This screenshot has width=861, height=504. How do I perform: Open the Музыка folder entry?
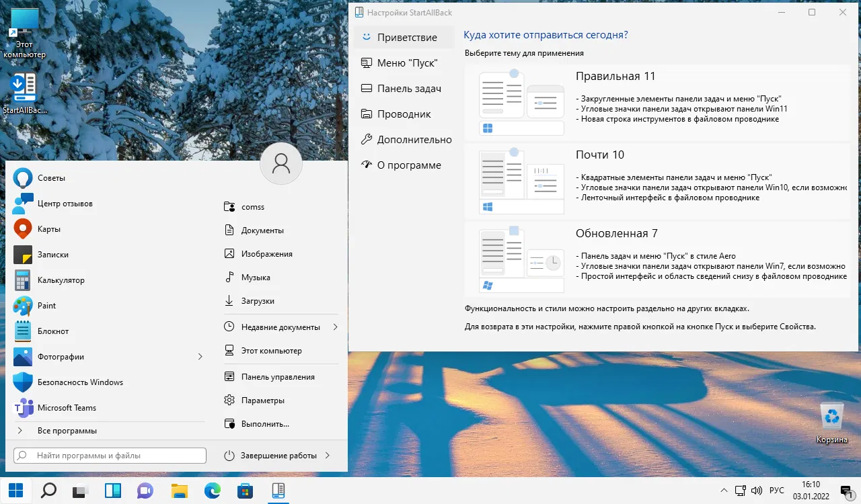point(280,278)
